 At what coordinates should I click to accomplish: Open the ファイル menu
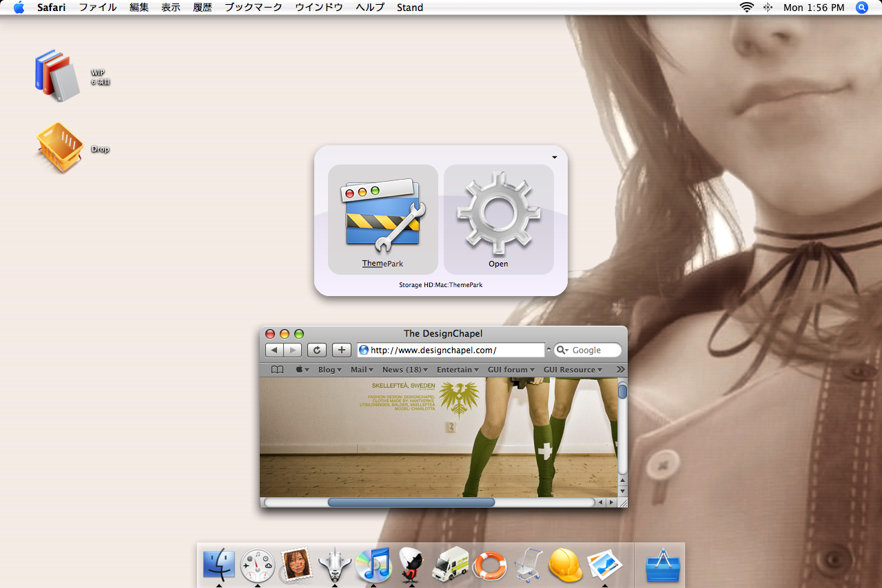click(x=98, y=8)
